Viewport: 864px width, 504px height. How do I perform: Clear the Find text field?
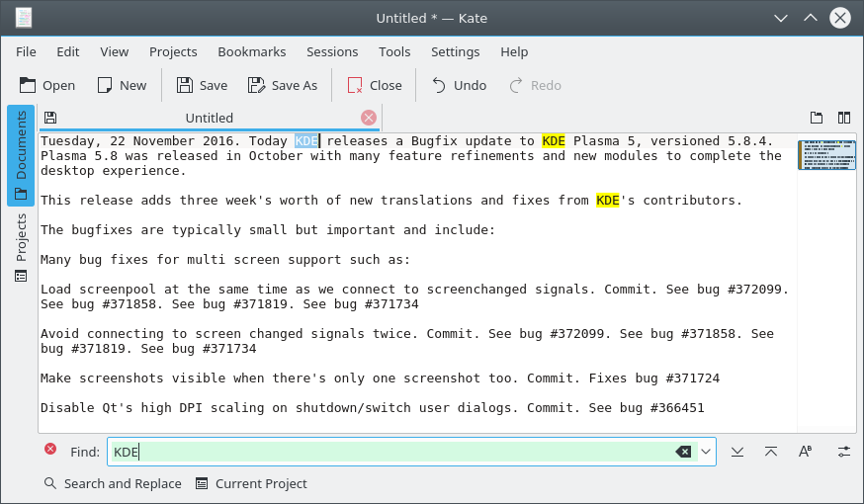(x=683, y=452)
